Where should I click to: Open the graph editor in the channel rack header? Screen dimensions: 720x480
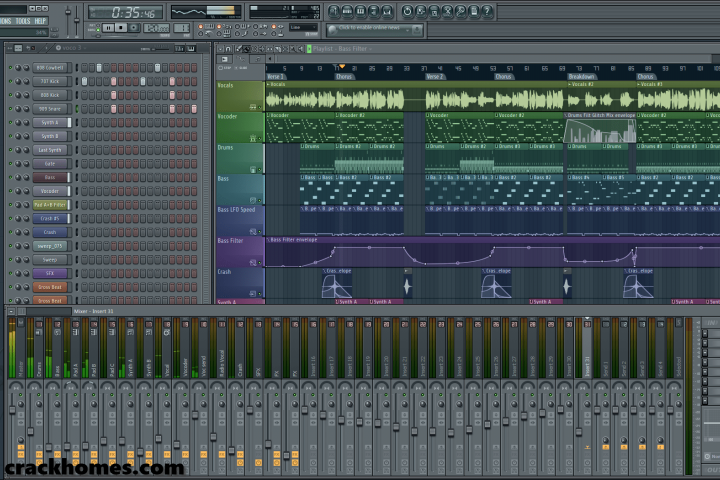(x=180, y=48)
